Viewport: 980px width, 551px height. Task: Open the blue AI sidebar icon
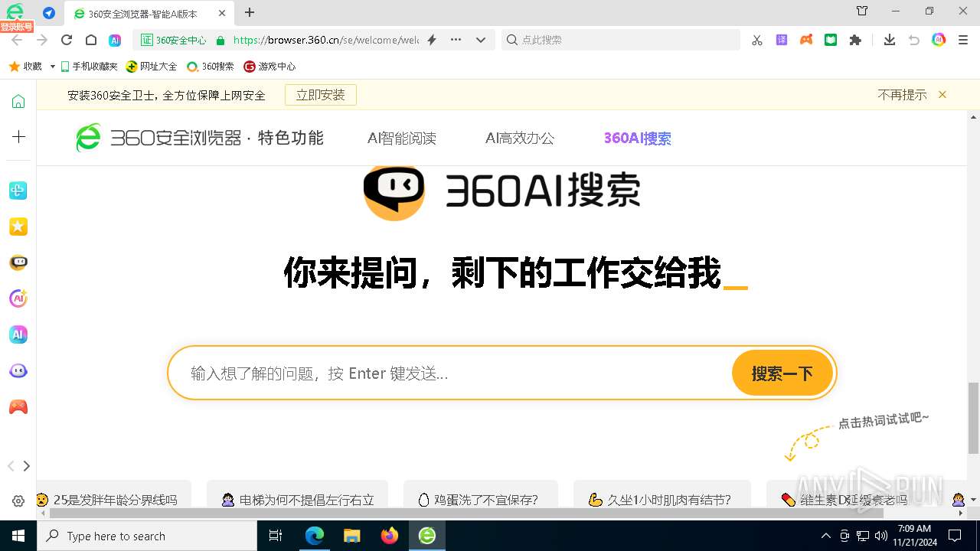(18, 334)
